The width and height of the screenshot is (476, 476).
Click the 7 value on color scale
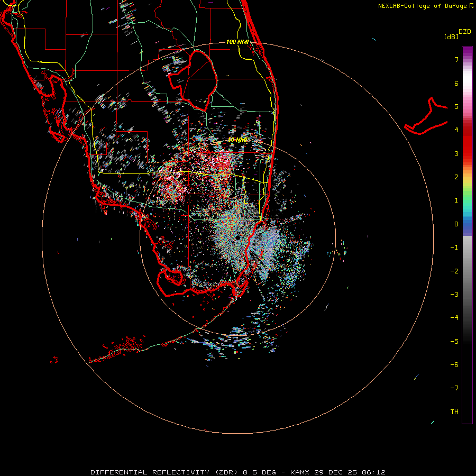click(x=456, y=59)
